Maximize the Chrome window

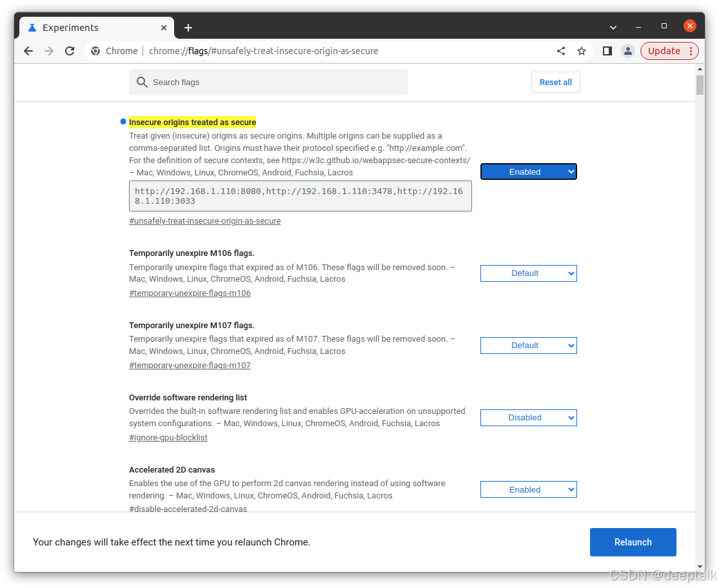click(664, 26)
